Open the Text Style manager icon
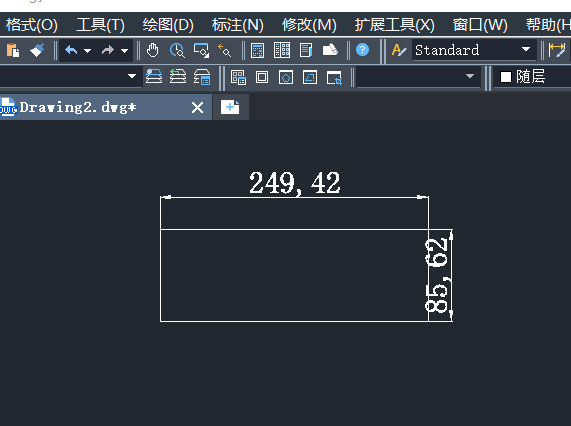 [x=398, y=50]
